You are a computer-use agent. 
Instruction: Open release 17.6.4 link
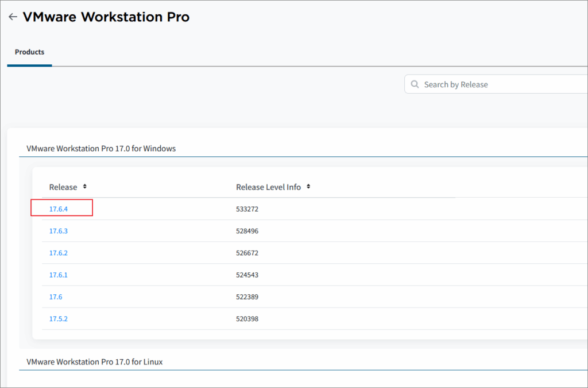(59, 209)
